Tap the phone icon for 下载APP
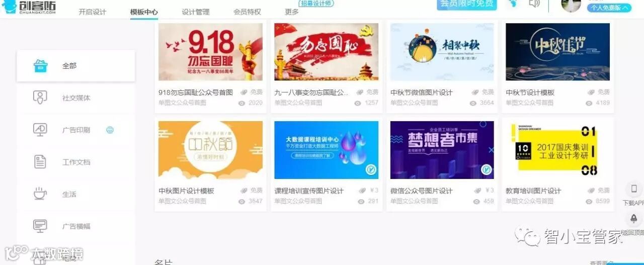 tap(634, 189)
